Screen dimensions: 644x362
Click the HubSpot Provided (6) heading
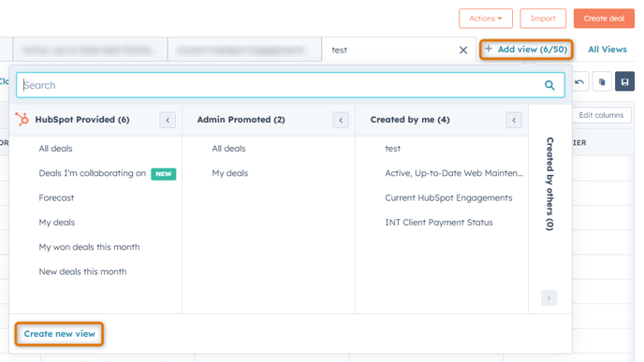tap(82, 120)
